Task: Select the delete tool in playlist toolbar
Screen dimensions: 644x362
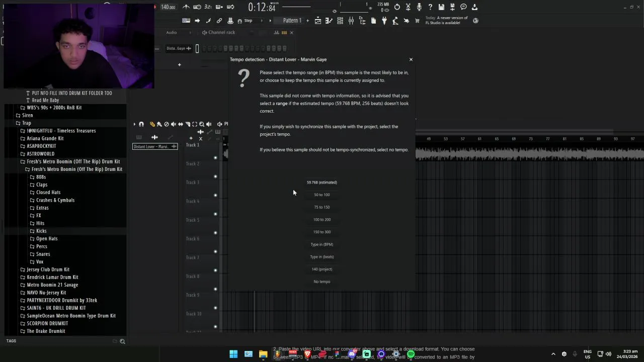Action: click(x=167, y=124)
